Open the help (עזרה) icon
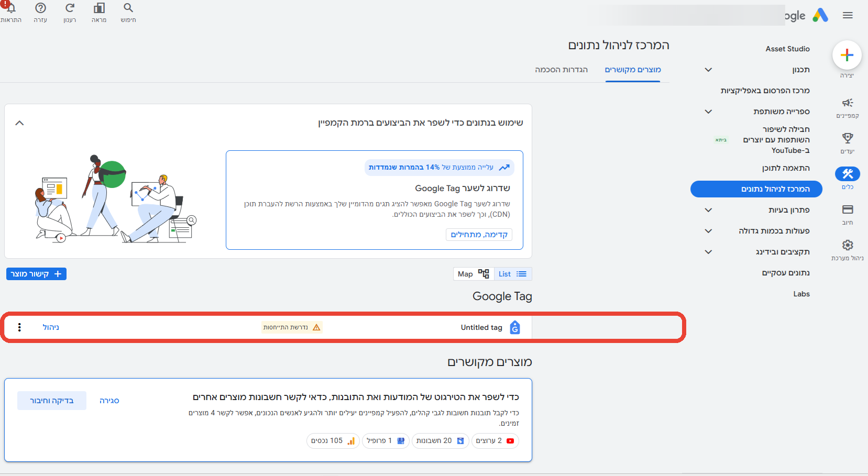 (40, 8)
